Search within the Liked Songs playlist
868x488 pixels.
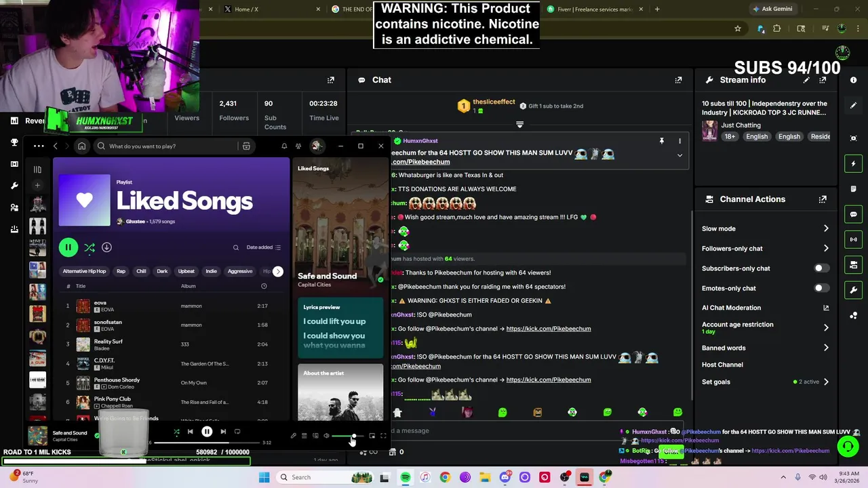coord(236,247)
